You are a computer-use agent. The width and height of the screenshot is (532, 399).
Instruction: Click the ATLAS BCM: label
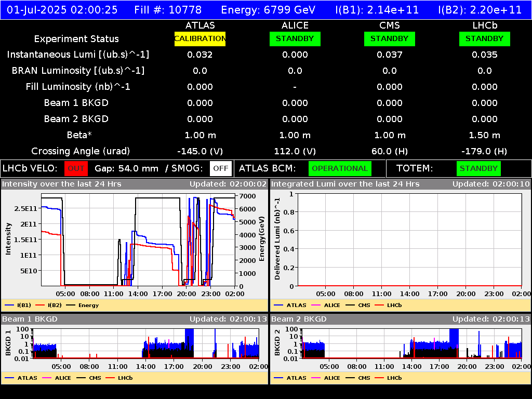click(268, 169)
